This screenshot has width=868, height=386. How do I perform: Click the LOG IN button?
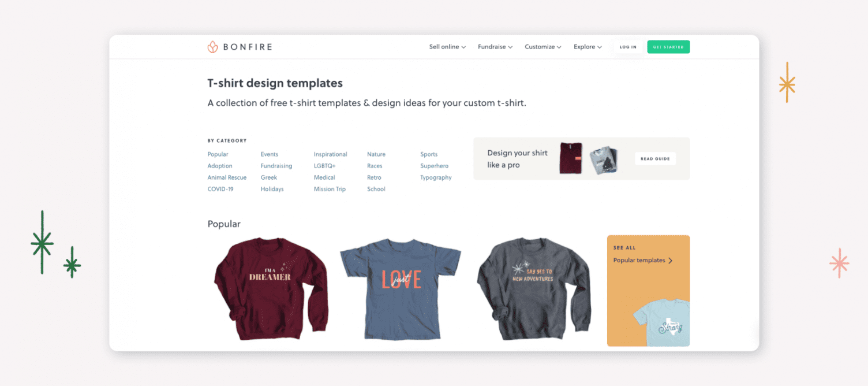[628, 47]
